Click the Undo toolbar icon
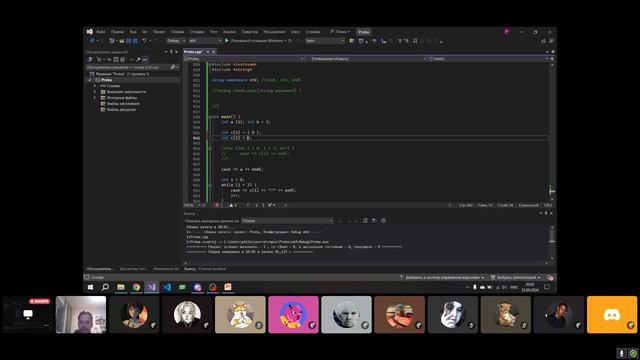The height and width of the screenshot is (360, 640). [144, 41]
